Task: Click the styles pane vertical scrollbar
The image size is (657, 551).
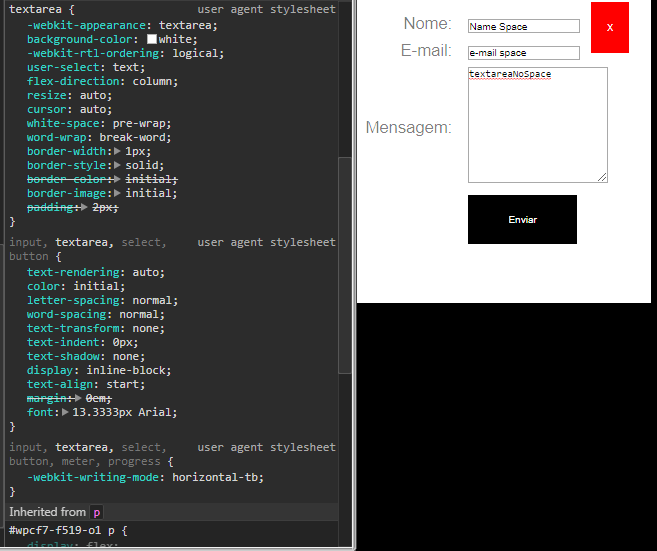Action: (x=345, y=265)
